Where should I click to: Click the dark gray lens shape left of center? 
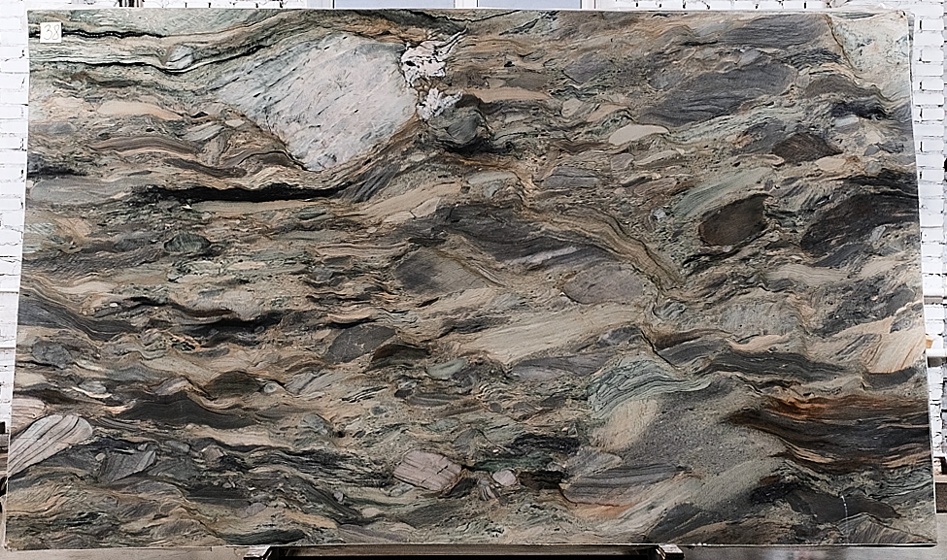click(359, 340)
